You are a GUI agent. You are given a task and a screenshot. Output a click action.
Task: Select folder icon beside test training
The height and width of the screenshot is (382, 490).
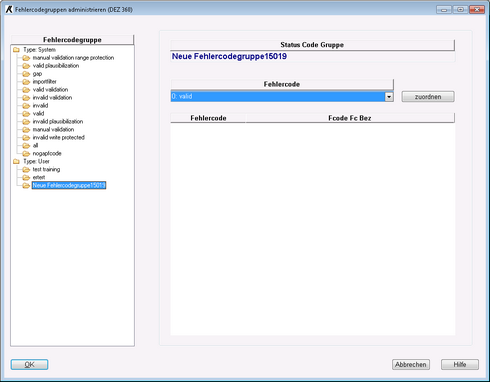[x=26, y=170]
